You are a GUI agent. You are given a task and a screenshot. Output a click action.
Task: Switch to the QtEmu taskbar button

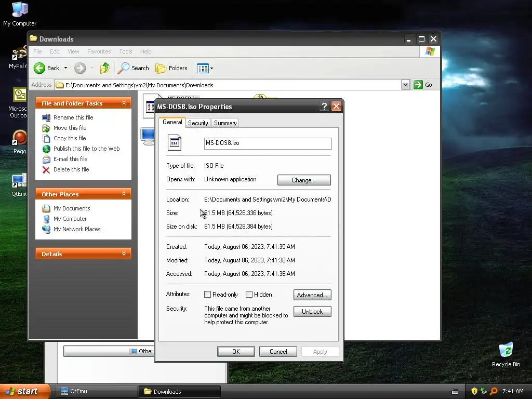coord(96,392)
